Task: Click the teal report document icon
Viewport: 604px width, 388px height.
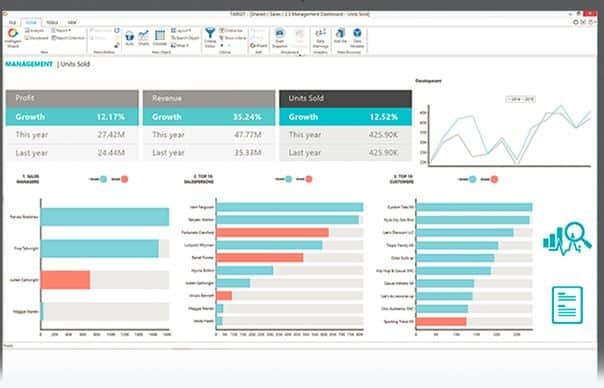Action: click(x=567, y=305)
